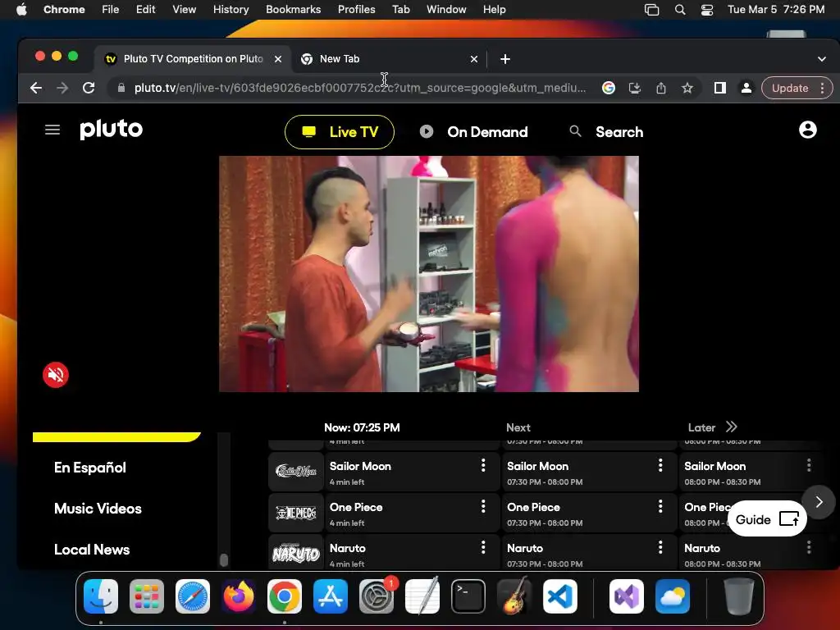Open the Pluto hamburger menu
The height and width of the screenshot is (630, 840).
click(x=52, y=130)
